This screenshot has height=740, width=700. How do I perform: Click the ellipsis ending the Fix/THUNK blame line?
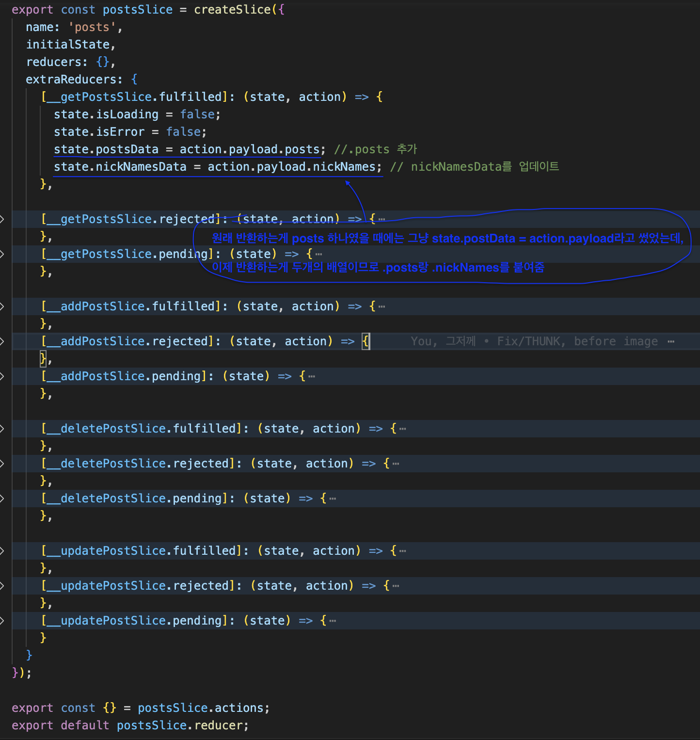pos(671,342)
